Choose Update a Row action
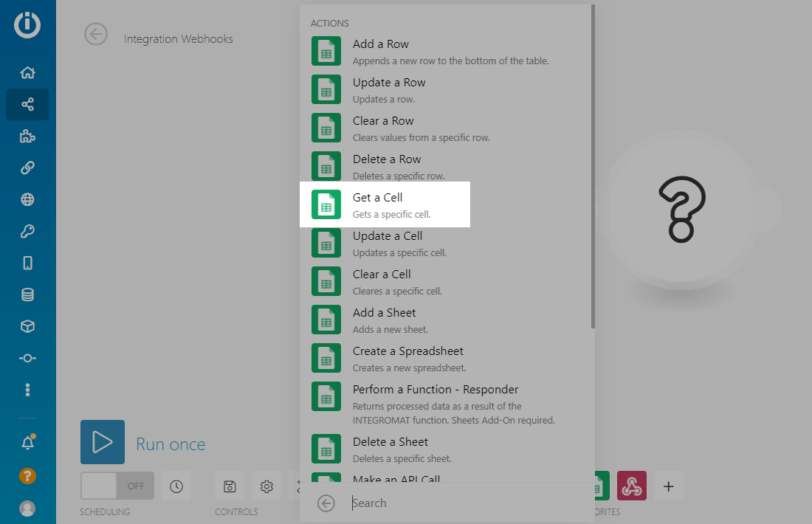Screen dimensions: 812x524 pyautogui.click(x=447, y=89)
